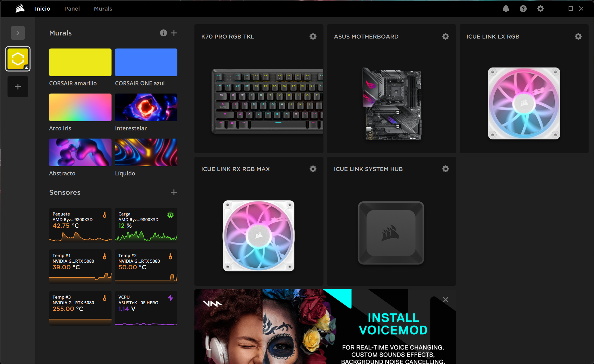Switch to the Murals tab
The height and width of the screenshot is (364, 594).
click(x=103, y=9)
